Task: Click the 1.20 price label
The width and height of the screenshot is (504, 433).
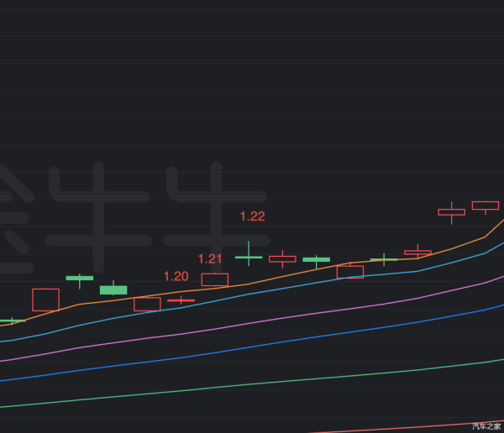Action: [176, 276]
